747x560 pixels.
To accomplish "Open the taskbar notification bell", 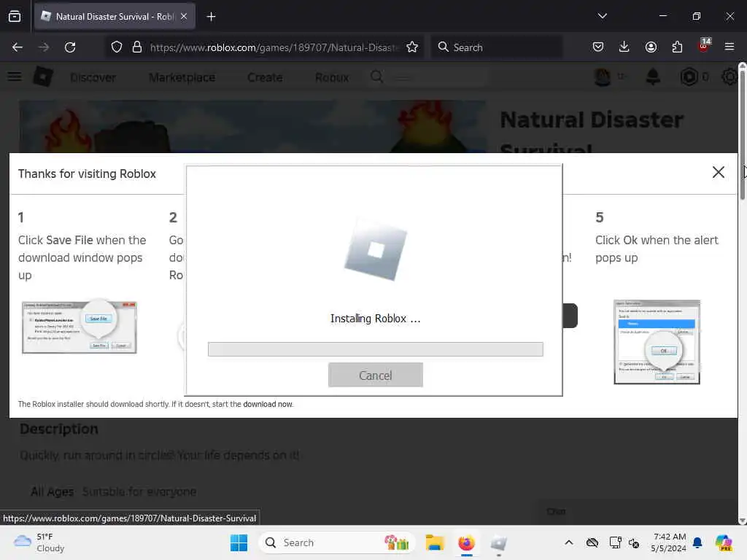I will click(x=697, y=542).
